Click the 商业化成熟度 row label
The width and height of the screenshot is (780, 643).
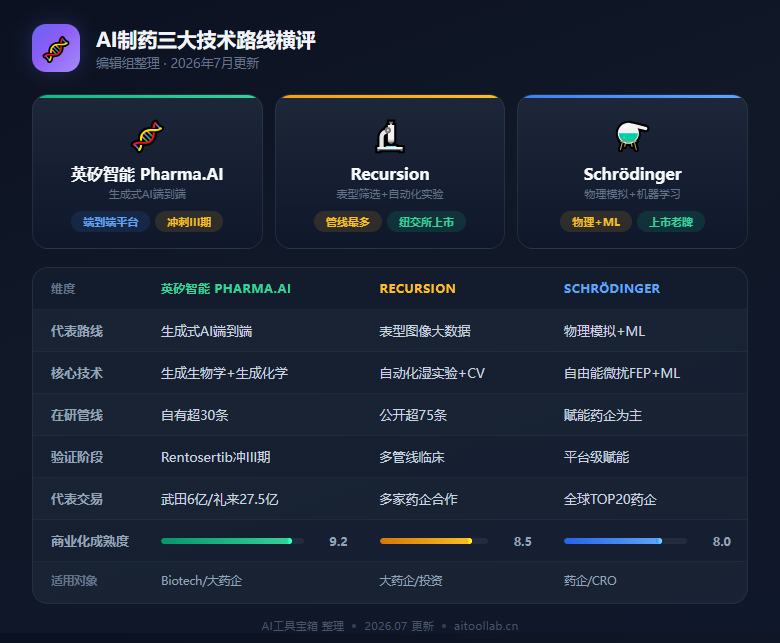click(90, 541)
